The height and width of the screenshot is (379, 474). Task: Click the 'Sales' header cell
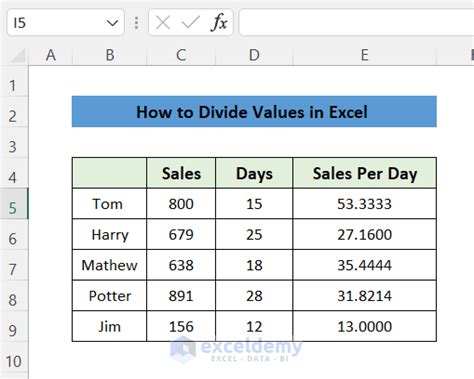click(181, 173)
